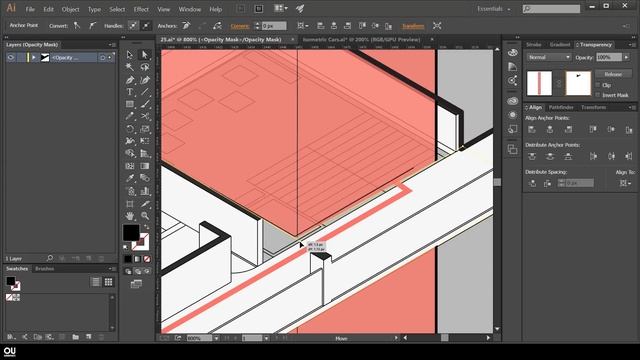Image resolution: width=640 pixels, height=360 pixels.
Task: Open the Window menu
Action: [190, 9]
